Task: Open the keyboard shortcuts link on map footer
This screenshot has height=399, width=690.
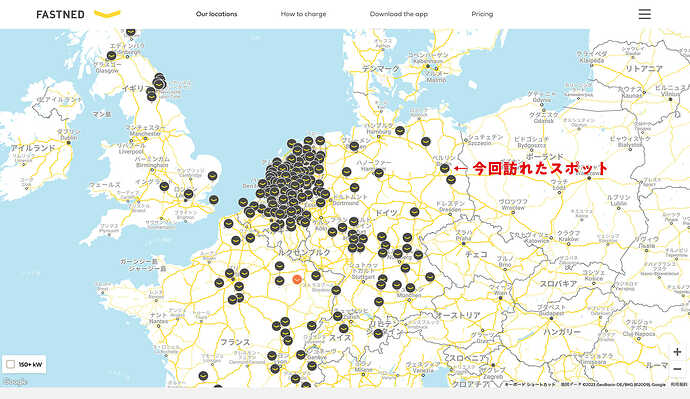Action: (x=530, y=384)
